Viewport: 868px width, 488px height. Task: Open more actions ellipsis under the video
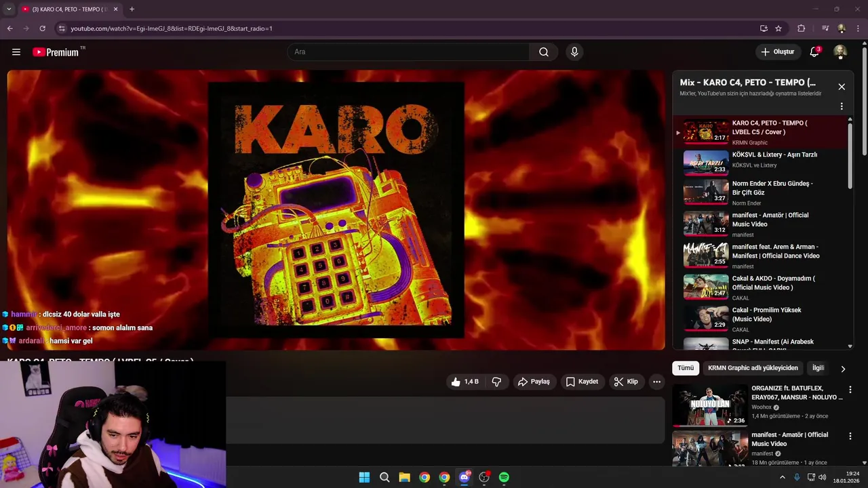pos(656,382)
